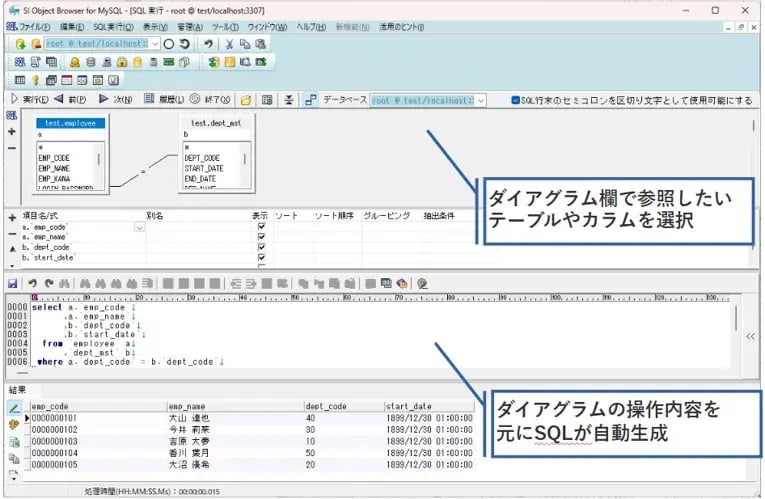Click the 実行 button to run SQL
This screenshot has height=499, width=765.
pos(28,100)
